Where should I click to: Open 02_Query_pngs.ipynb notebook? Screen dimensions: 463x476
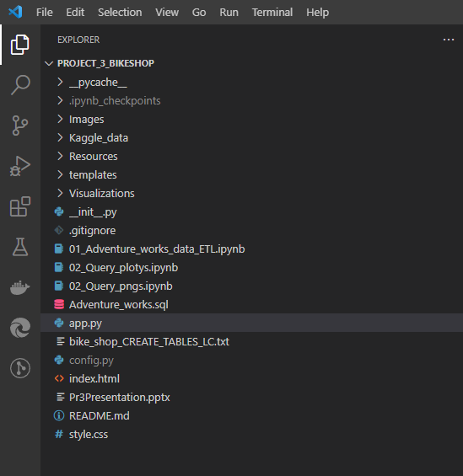(x=121, y=286)
